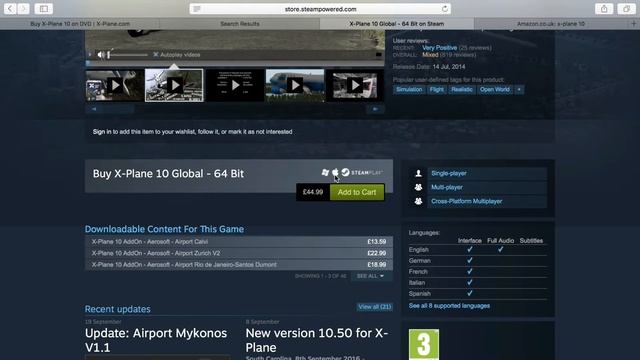The width and height of the screenshot is (640, 360).
Task: Go back using Safari's back arrow
Action: (x=10, y=9)
